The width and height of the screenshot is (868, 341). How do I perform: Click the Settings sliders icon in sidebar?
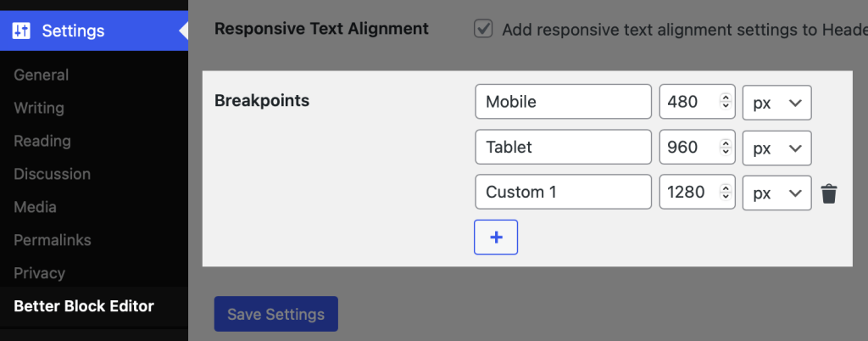21,31
